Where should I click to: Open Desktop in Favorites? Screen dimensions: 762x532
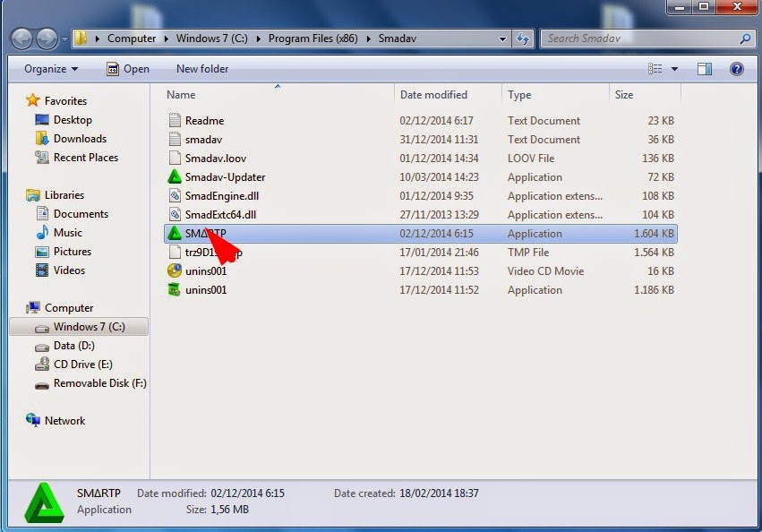[x=73, y=120]
